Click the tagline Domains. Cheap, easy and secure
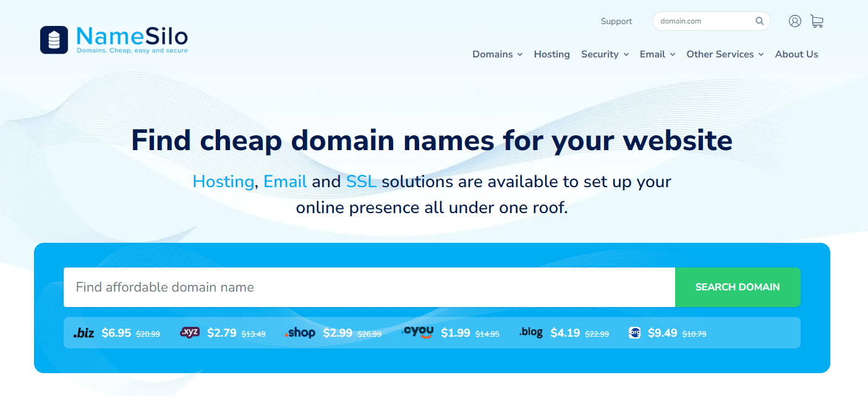This screenshot has height=396, width=868. [132, 51]
